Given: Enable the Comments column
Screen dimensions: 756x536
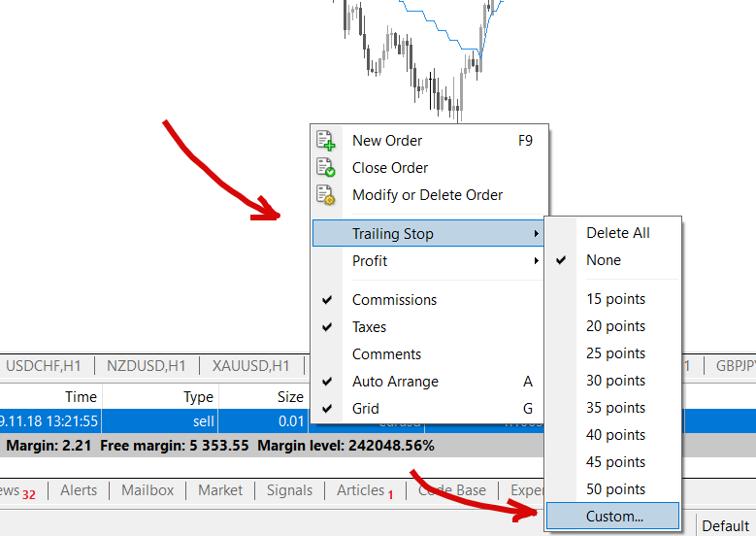Looking at the screenshot, I should [429, 354].
